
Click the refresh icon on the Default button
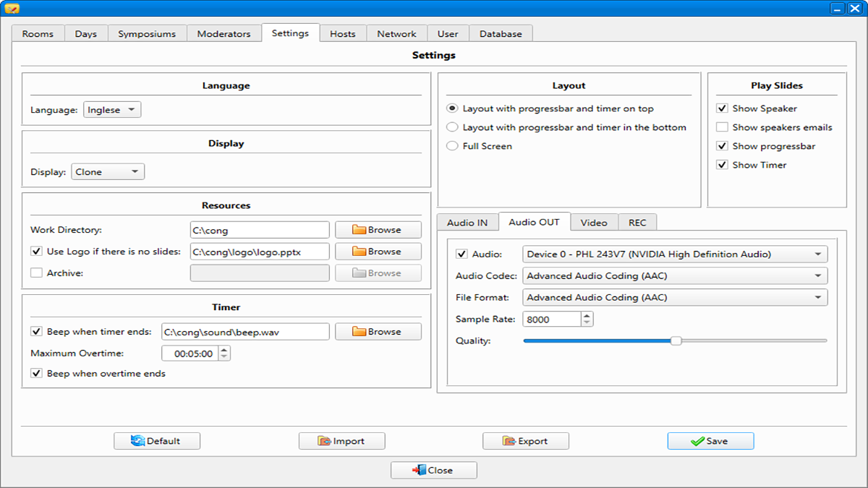tap(137, 441)
